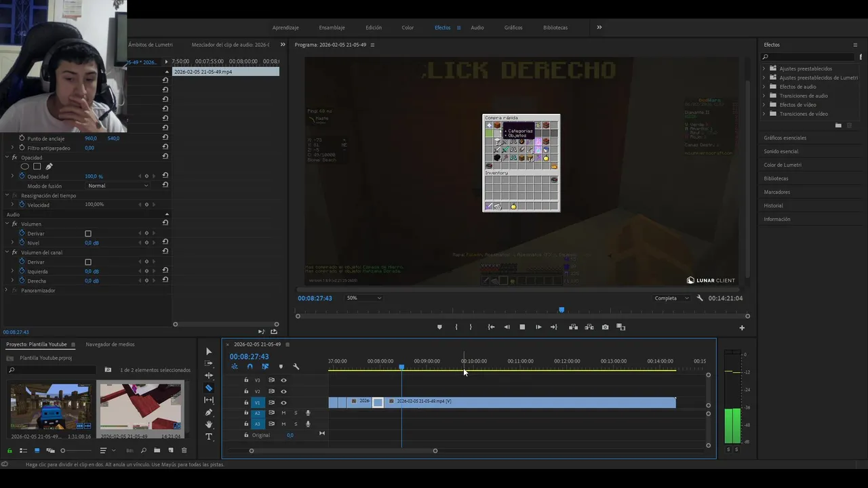Open timeline display settings wrench

[x=296, y=367]
